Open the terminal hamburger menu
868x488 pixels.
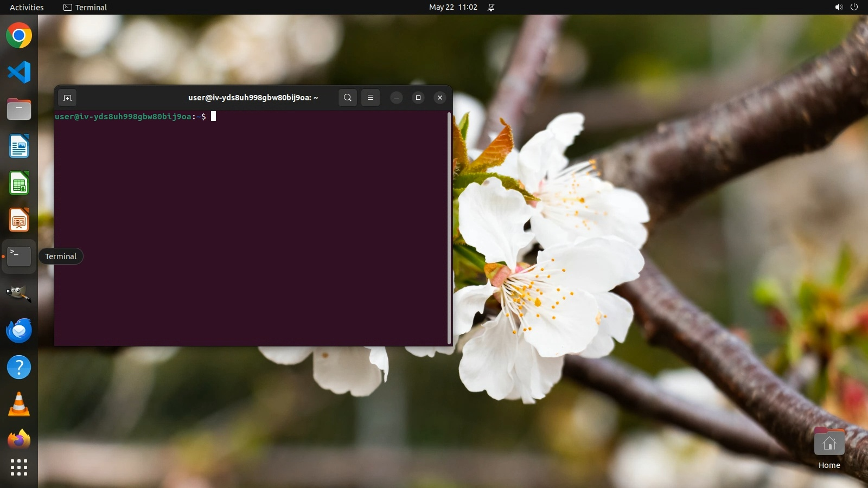(371, 98)
